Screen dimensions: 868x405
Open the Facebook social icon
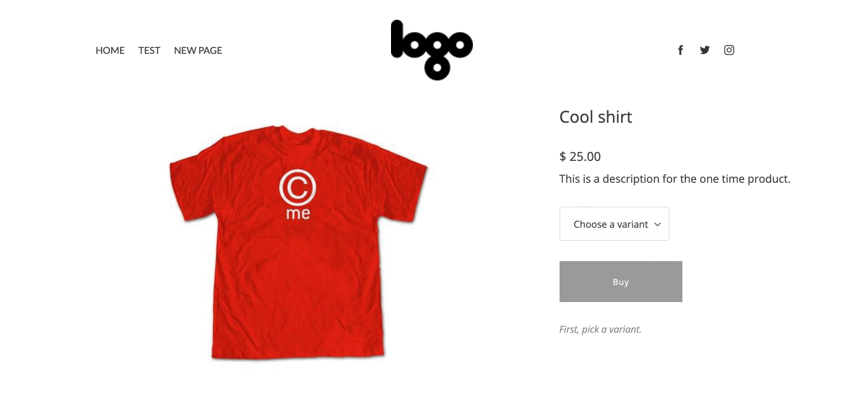point(680,50)
